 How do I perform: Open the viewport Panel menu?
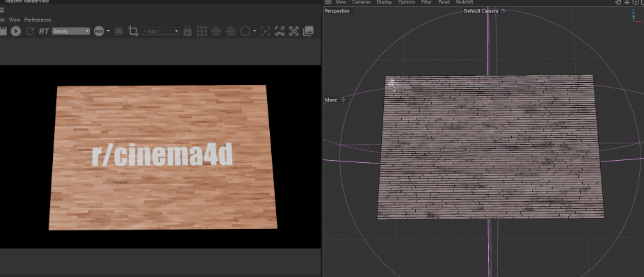[x=444, y=2]
